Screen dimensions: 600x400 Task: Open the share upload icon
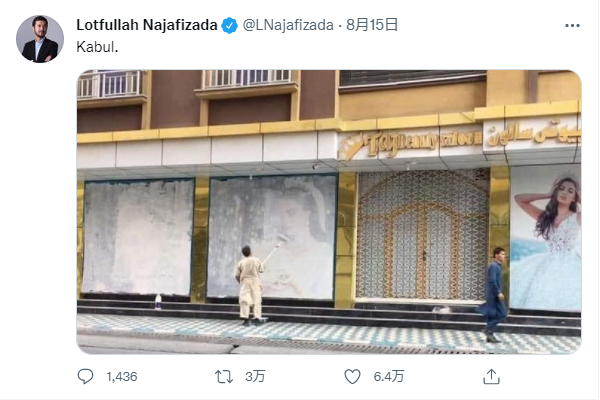click(491, 376)
